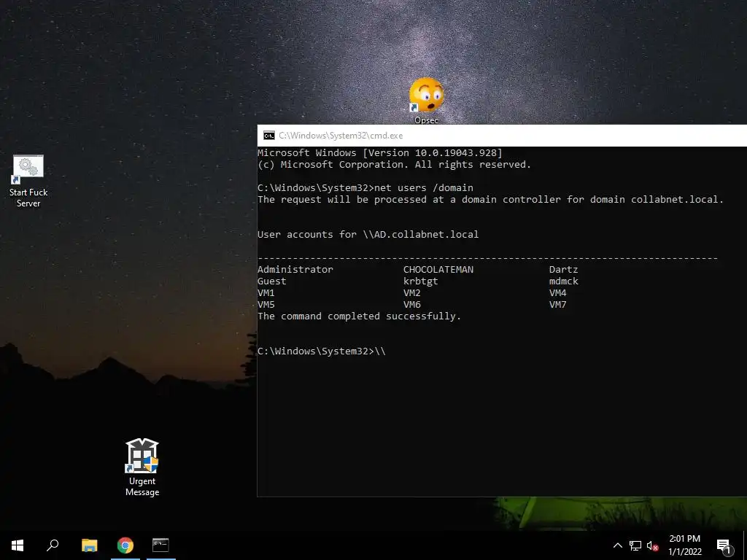Click the 'net users /domain' command line

coord(365,187)
